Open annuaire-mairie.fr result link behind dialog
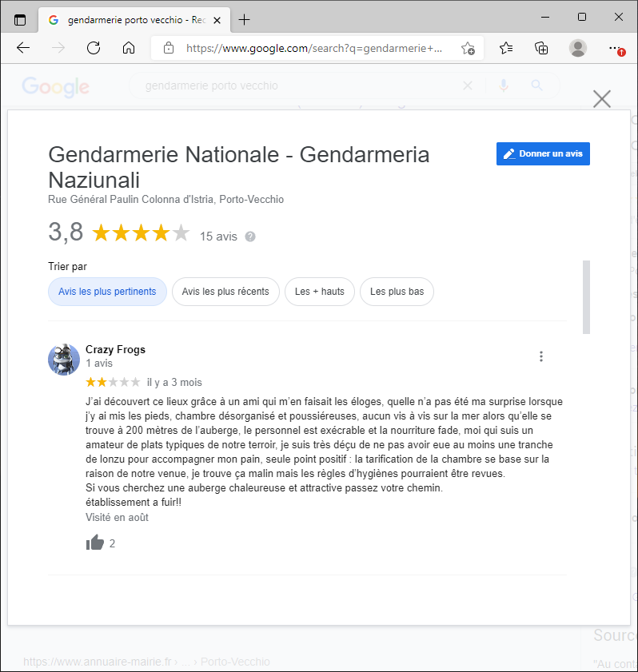The image size is (638, 672). 146,662
